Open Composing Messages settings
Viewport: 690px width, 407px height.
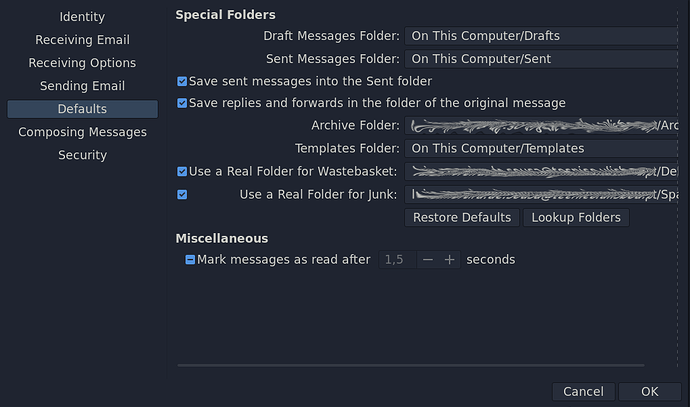82,132
